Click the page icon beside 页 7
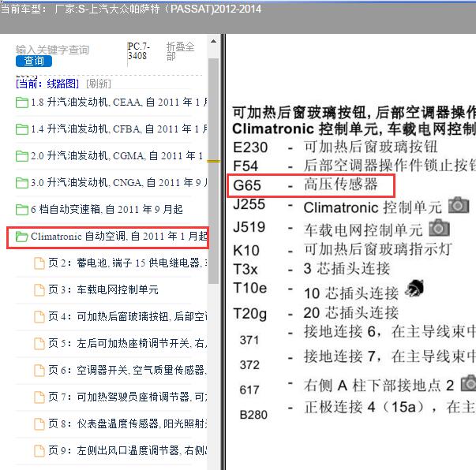 click(x=39, y=397)
